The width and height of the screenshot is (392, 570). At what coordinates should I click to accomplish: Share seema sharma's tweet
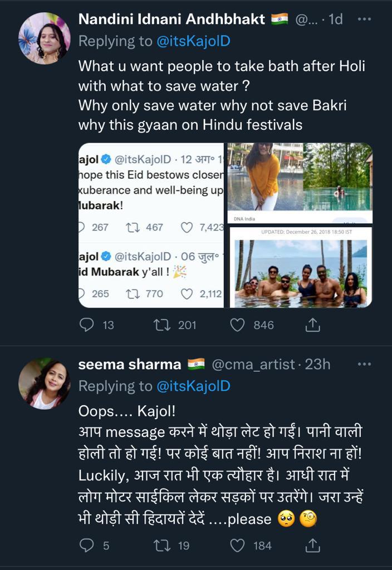pyautogui.click(x=312, y=546)
